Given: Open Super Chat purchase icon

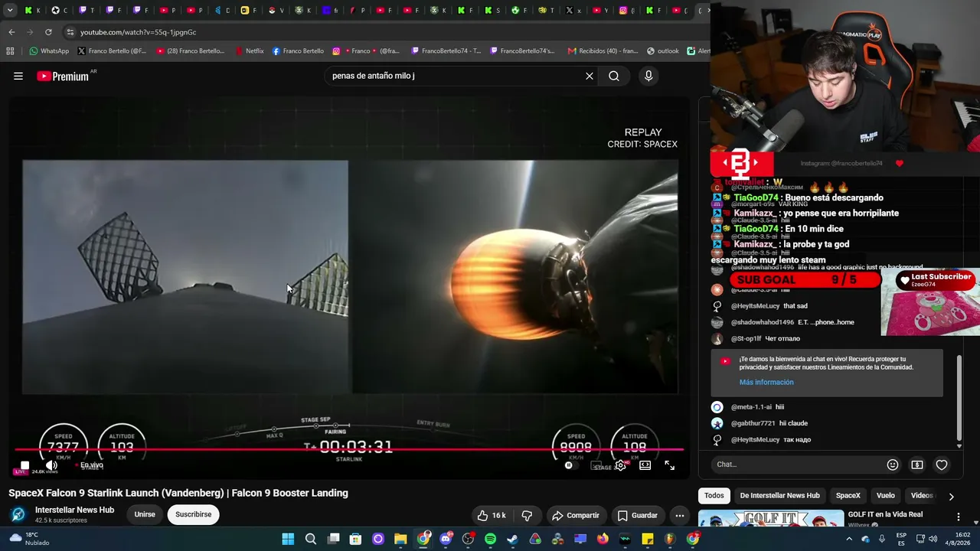Looking at the screenshot, I should tap(917, 465).
